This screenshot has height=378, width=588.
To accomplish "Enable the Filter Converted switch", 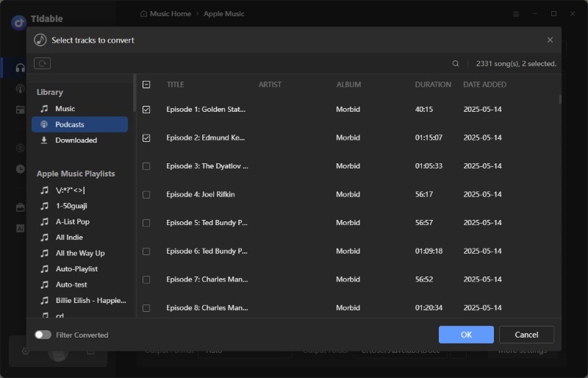I will (43, 335).
